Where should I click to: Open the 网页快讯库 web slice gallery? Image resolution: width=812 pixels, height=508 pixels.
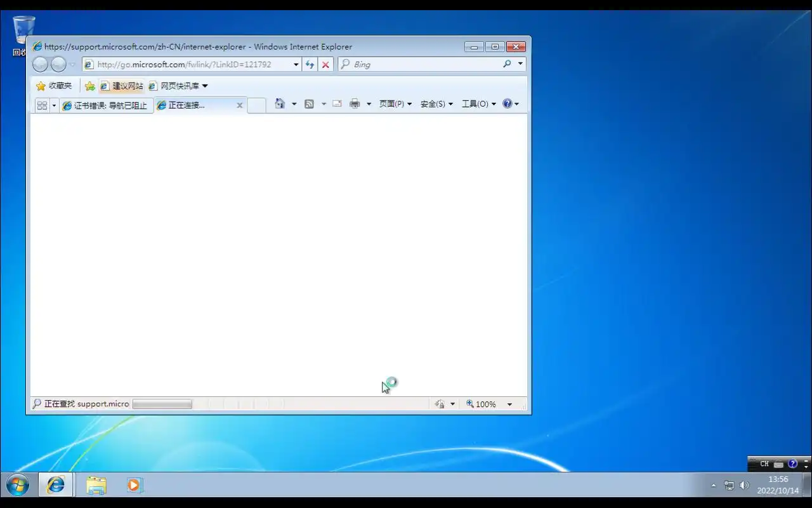click(178, 86)
